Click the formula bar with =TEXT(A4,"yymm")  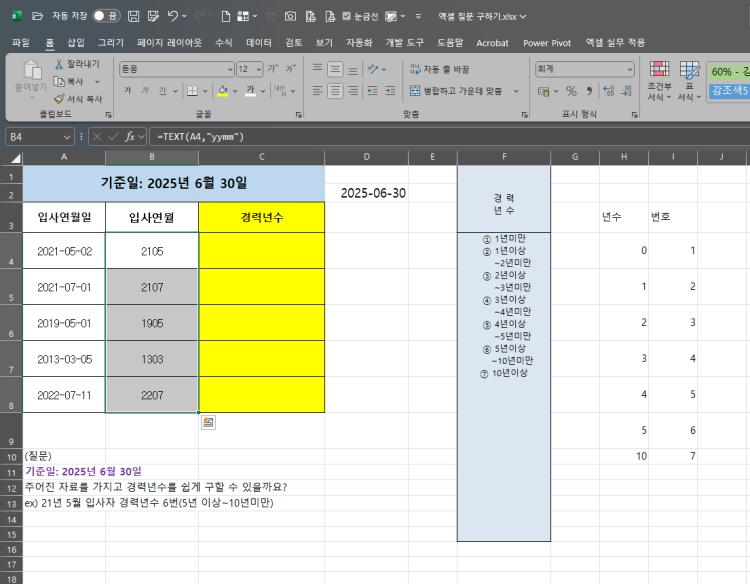click(449, 137)
